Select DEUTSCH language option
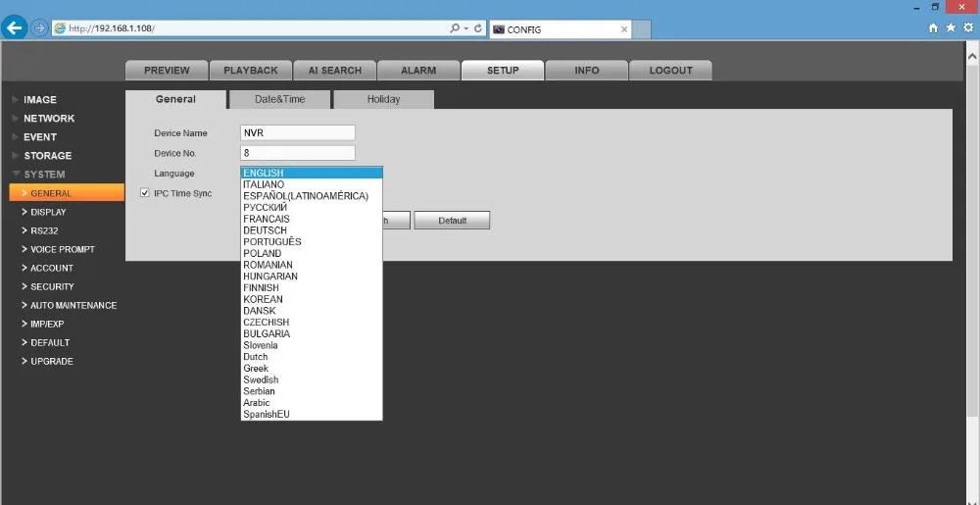The width and height of the screenshot is (980, 505). click(x=312, y=230)
